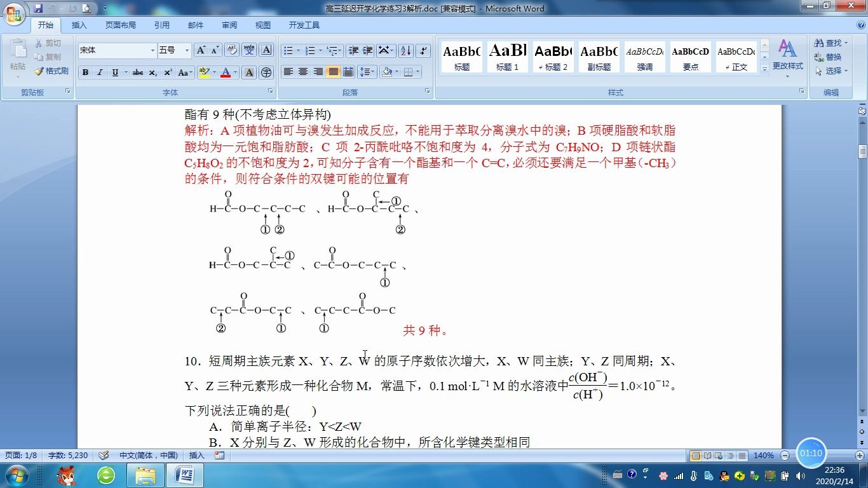Toggle strikethrough formatting
The height and width of the screenshot is (488, 868).
tap(138, 72)
